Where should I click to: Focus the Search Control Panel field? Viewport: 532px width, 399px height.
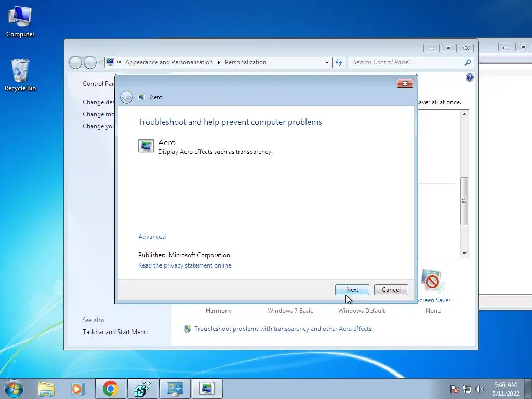pos(411,62)
